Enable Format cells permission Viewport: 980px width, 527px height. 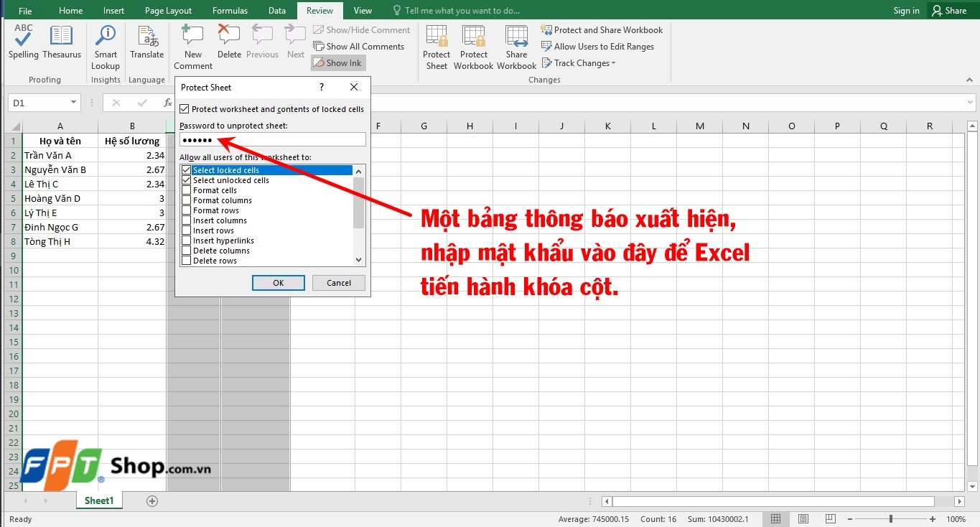tap(186, 190)
